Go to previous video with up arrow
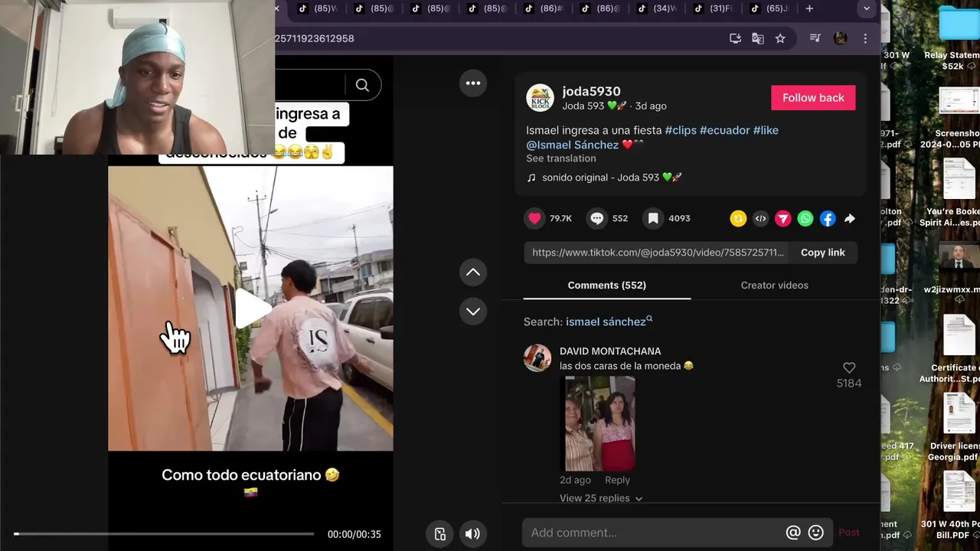This screenshot has width=980, height=551. [x=473, y=272]
